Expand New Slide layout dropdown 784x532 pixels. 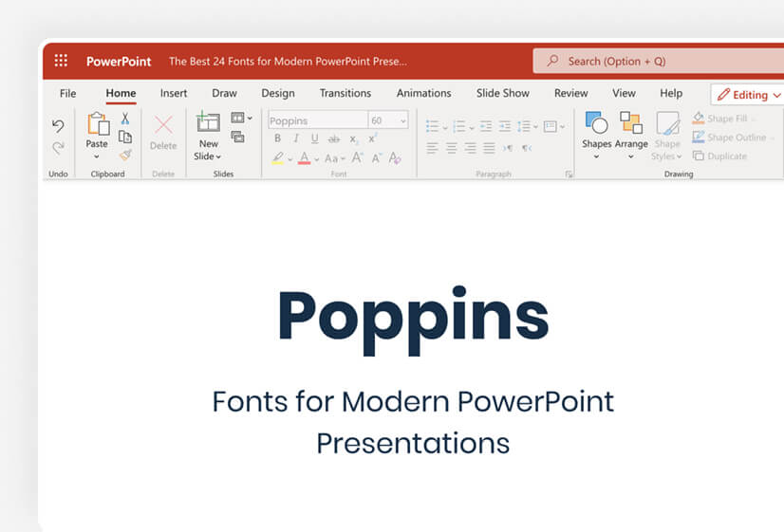(x=218, y=156)
